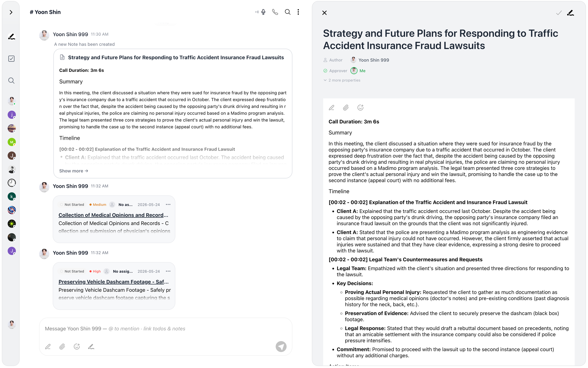The image size is (588, 368).
Task: Open Collection of Medical Opinions task link
Action: (113, 215)
